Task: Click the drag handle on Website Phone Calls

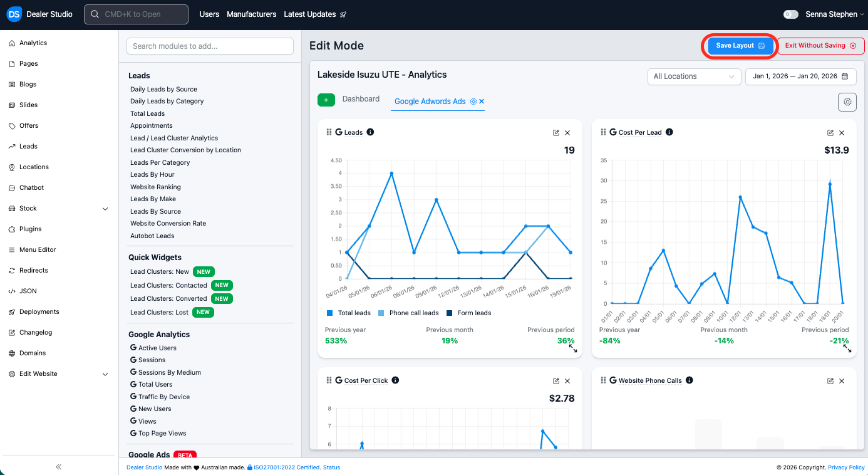Action: [x=603, y=380]
